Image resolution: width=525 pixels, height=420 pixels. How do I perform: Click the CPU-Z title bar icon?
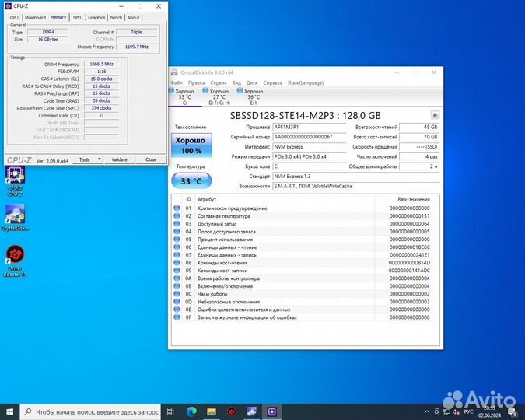click(x=9, y=6)
